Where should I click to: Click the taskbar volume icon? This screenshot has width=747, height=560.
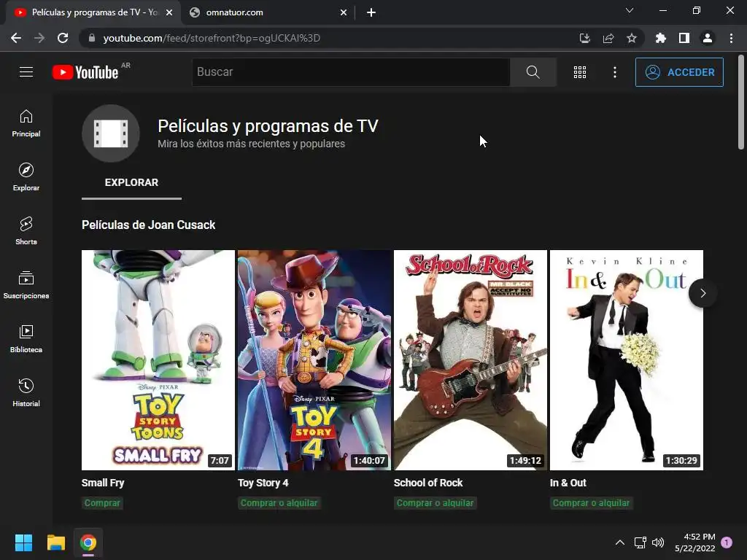[658, 542]
